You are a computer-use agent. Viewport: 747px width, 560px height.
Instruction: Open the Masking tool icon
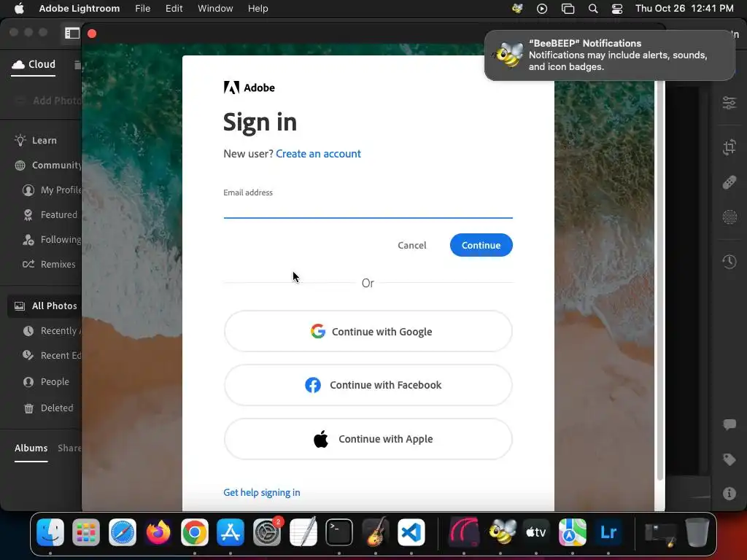coord(729,217)
